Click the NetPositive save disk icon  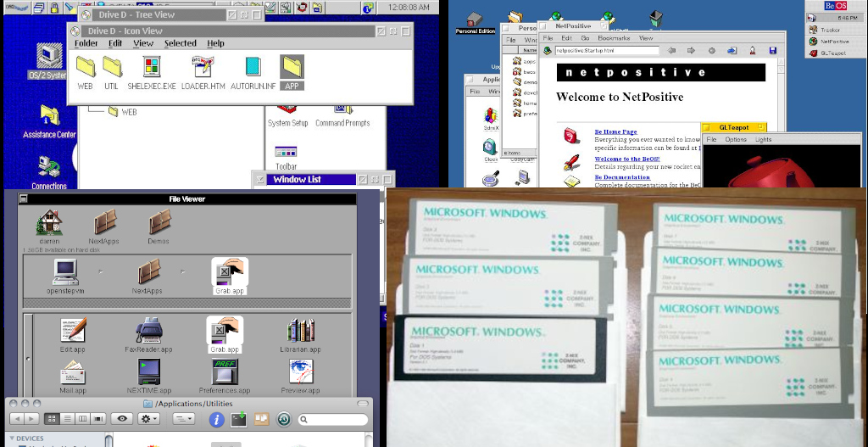772,51
